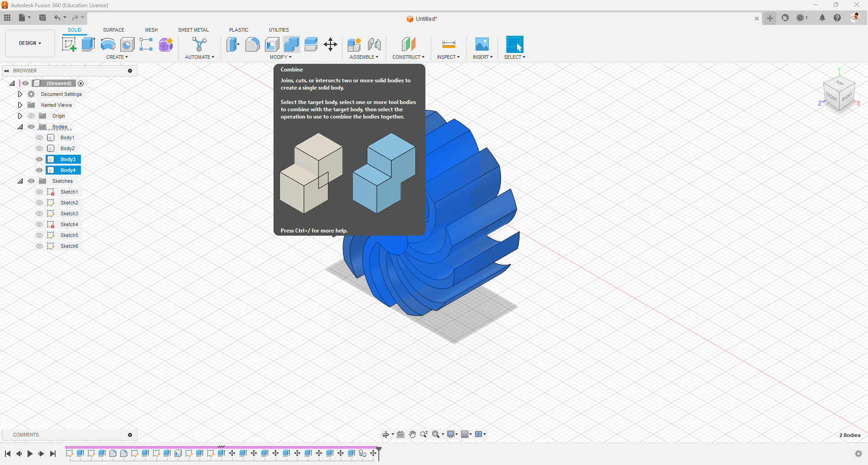Screen dimensions: 868x465
Task: Open the MODIFY dropdown menu
Action: tap(281, 57)
